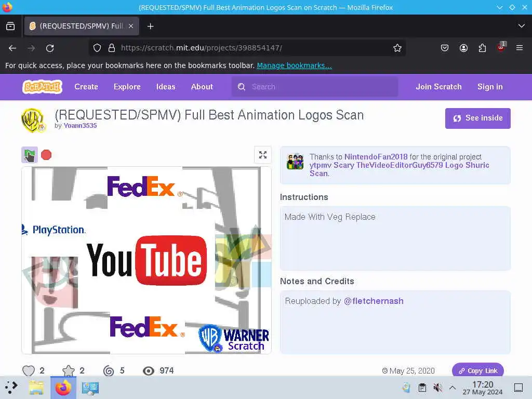
Task: View remixes via the spiral remix icon
Action: [x=109, y=370]
